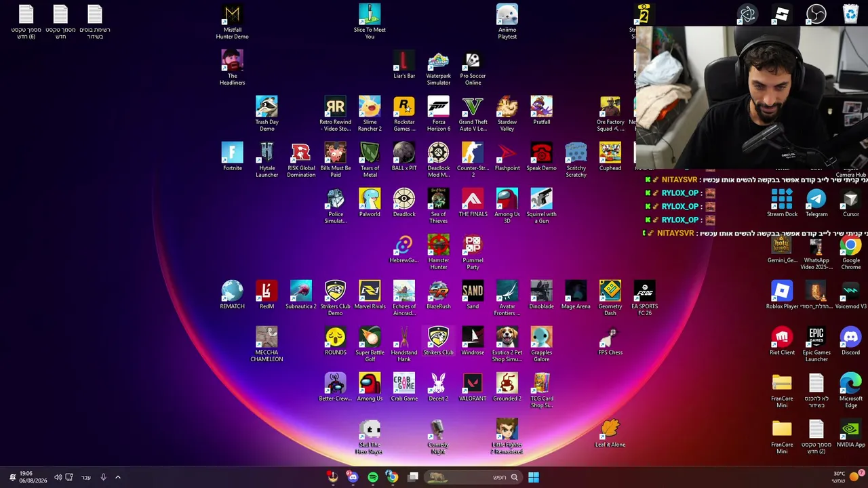This screenshot has height=488, width=868.
Task: Launch the Stream Dock app
Action: point(782,203)
